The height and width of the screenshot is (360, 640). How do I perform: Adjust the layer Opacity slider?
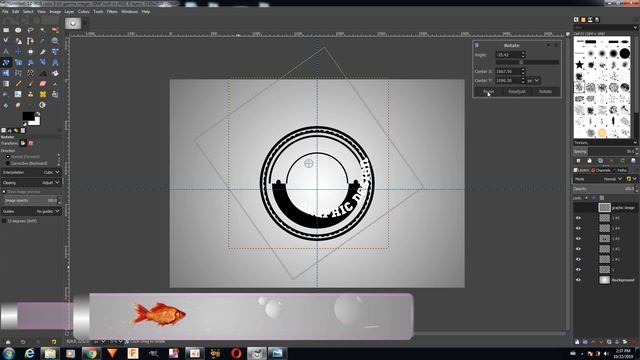coord(605,189)
